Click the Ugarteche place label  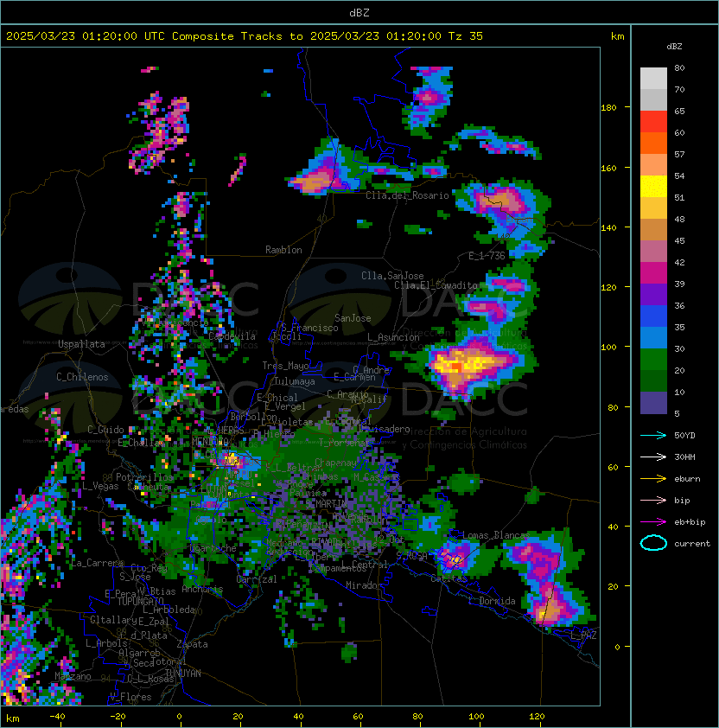[x=213, y=549]
